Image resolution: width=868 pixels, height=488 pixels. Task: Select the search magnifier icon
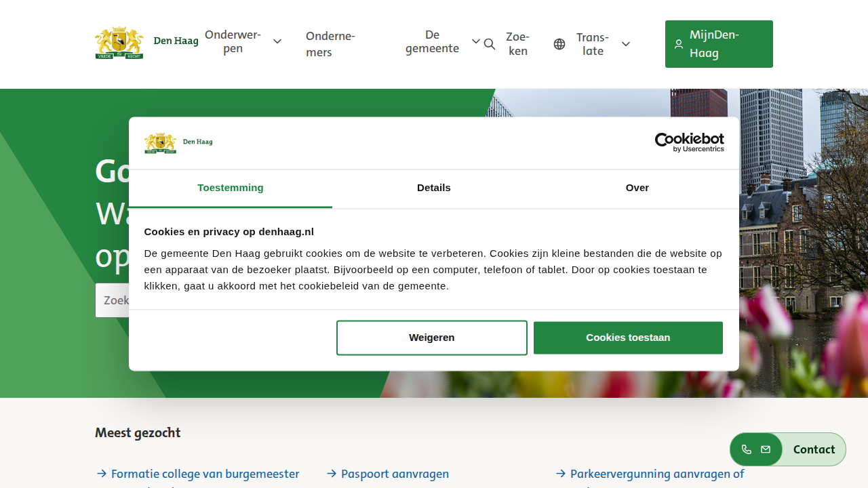[x=490, y=43]
